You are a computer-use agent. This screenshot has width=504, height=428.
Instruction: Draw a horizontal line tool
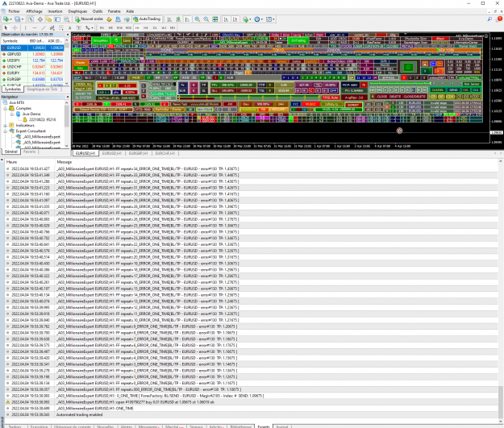click(35, 28)
